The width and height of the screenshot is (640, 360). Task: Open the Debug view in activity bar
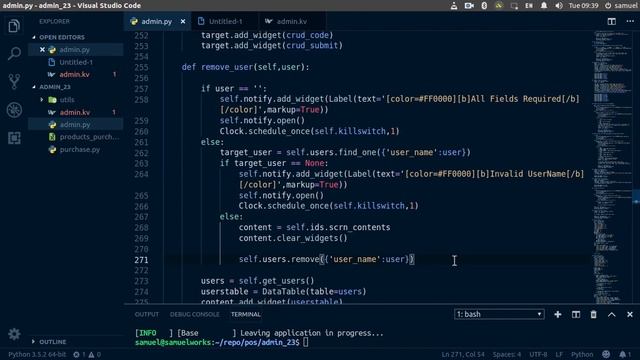tap(14, 110)
